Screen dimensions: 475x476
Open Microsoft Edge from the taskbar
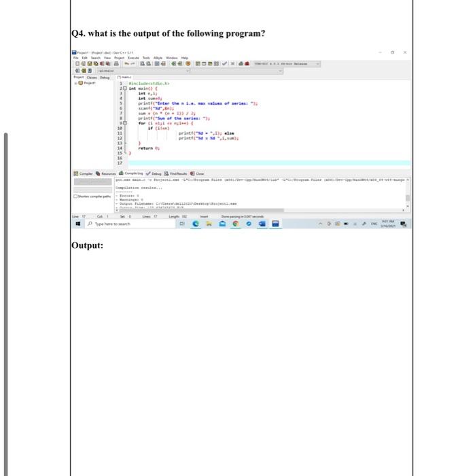pos(196,224)
